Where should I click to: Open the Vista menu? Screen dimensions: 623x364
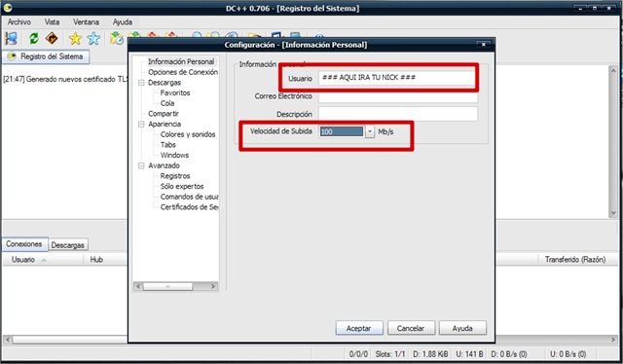pos(52,21)
